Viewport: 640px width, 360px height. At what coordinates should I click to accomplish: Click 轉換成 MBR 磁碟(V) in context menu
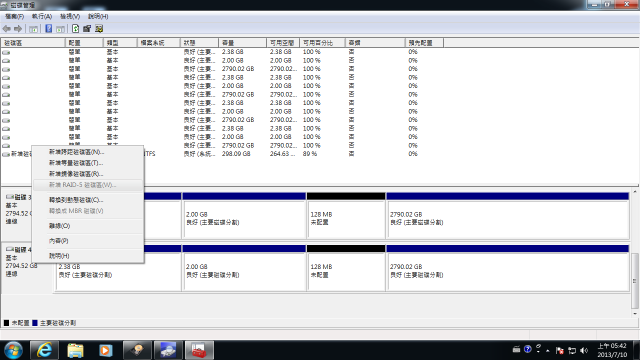click(x=88, y=211)
